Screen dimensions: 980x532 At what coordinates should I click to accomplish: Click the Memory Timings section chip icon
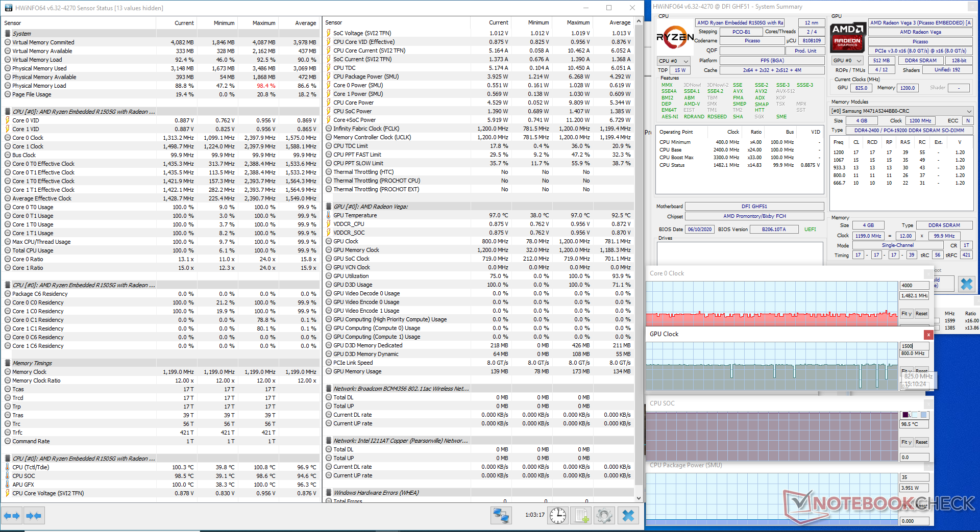pos(8,363)
